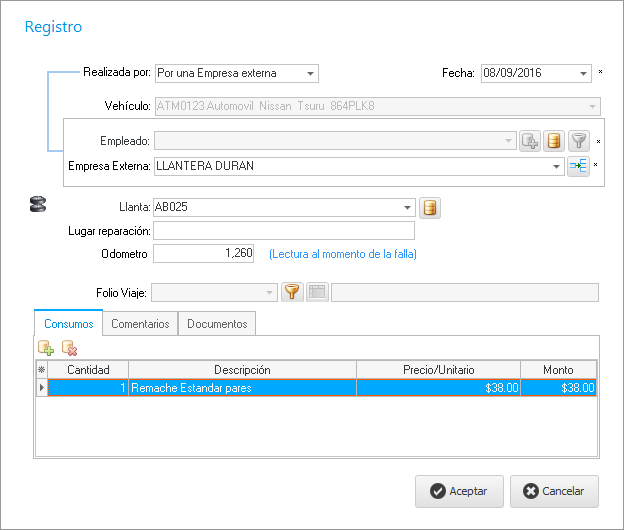This screenshot has height=530, width=624.
Task: Switch to the Documentos tab
Action: click(x=217, y=324)
